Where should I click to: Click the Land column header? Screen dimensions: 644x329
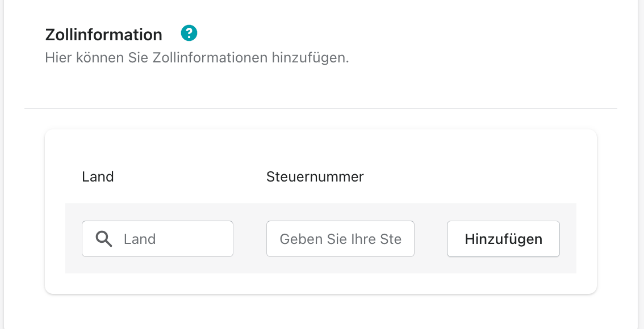(x=98, y=177)
